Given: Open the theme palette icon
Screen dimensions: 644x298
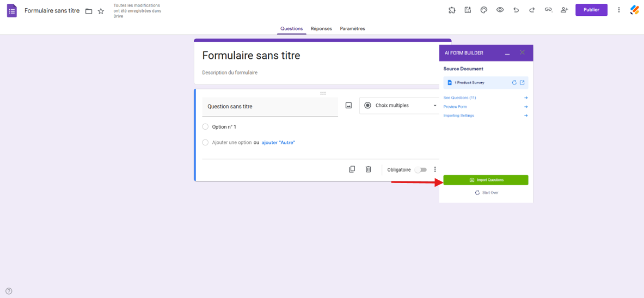Looking at the screenshot, I should pos(484,10).
